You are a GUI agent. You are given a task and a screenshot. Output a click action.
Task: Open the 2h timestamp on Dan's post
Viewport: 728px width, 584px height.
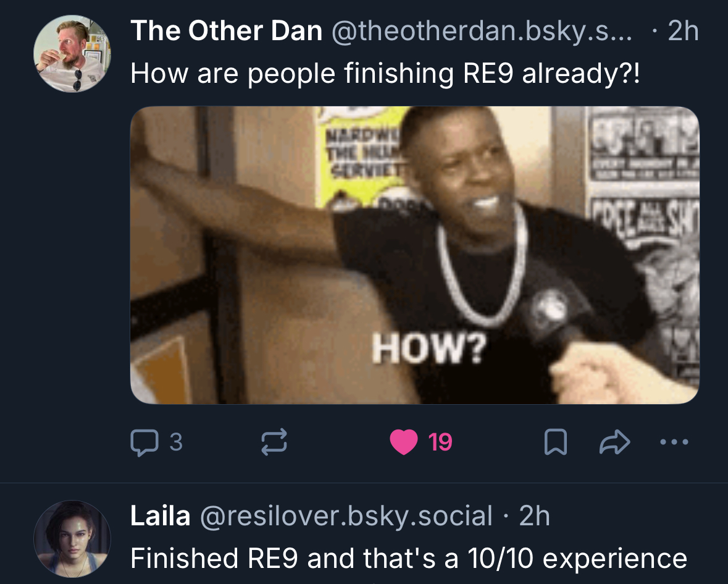[683, 31]
